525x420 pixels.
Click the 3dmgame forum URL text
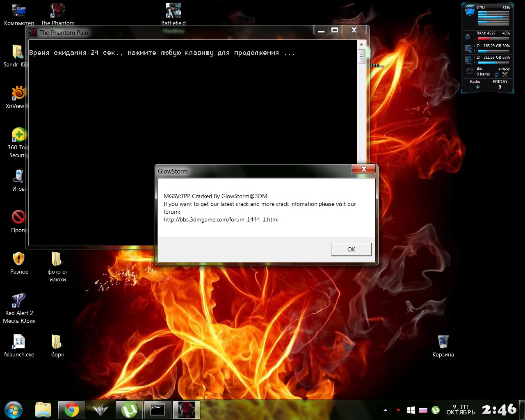[221, 219]
